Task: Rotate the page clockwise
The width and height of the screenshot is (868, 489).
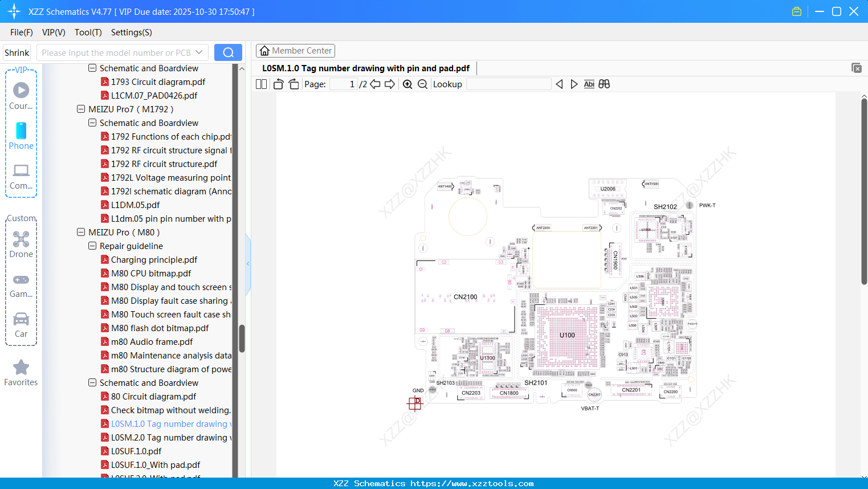Action: click(293, 84)
